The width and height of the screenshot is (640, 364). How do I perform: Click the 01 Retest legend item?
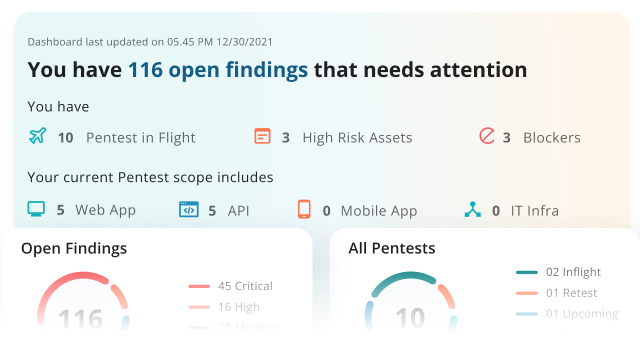557,293
